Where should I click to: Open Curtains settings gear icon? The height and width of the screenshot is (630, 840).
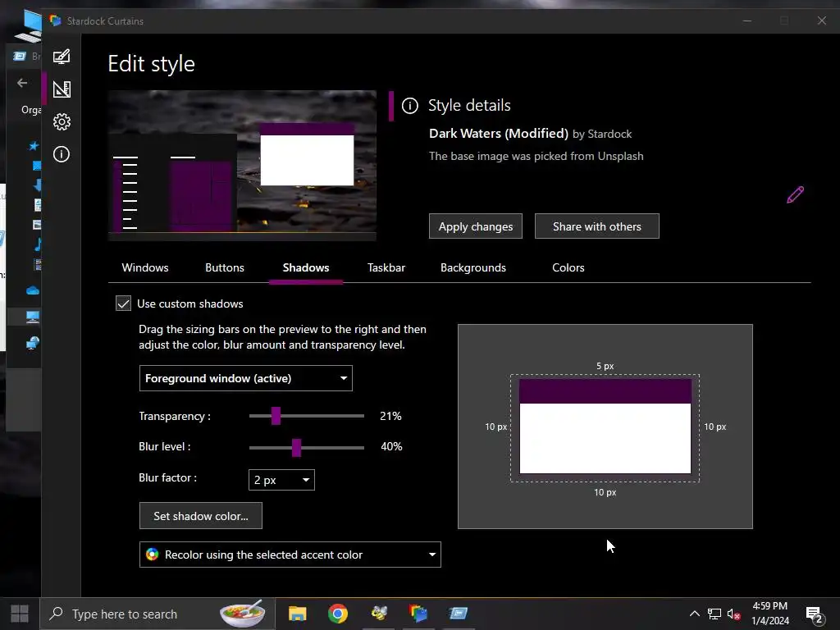pos(62,121)
